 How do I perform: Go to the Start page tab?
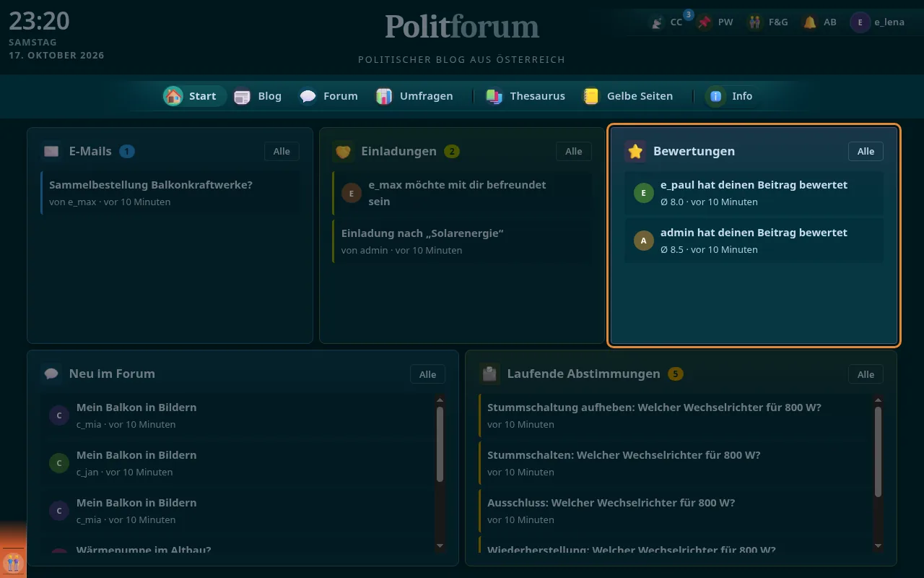click(x=194, y=96)
